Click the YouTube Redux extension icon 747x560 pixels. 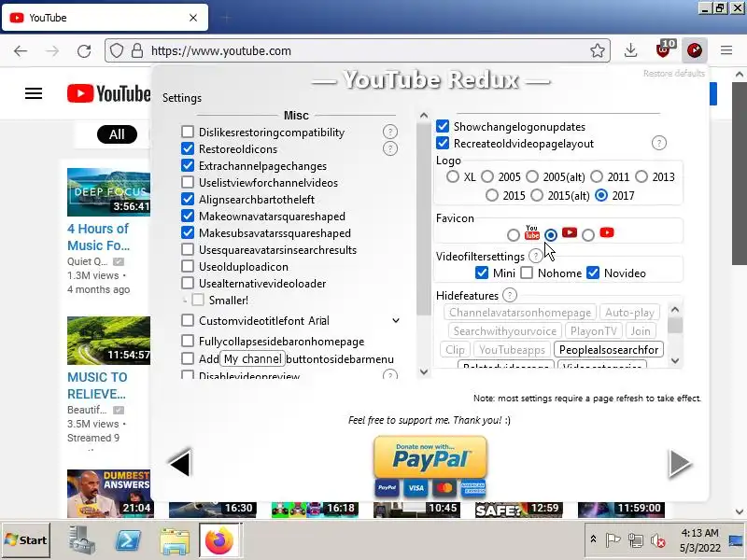pyautogui.click(x=694, y=50)
